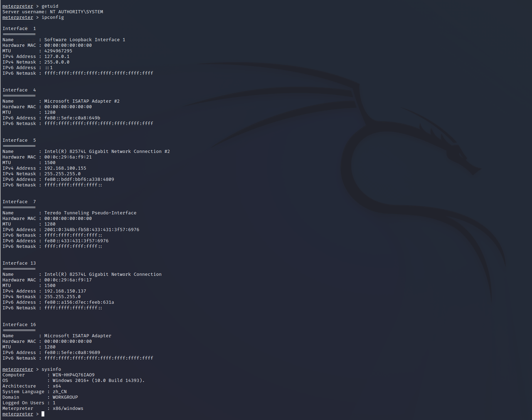
Task: Click the computer name WIN-HHP4Q76IAO9
Action: pos(74,375)
